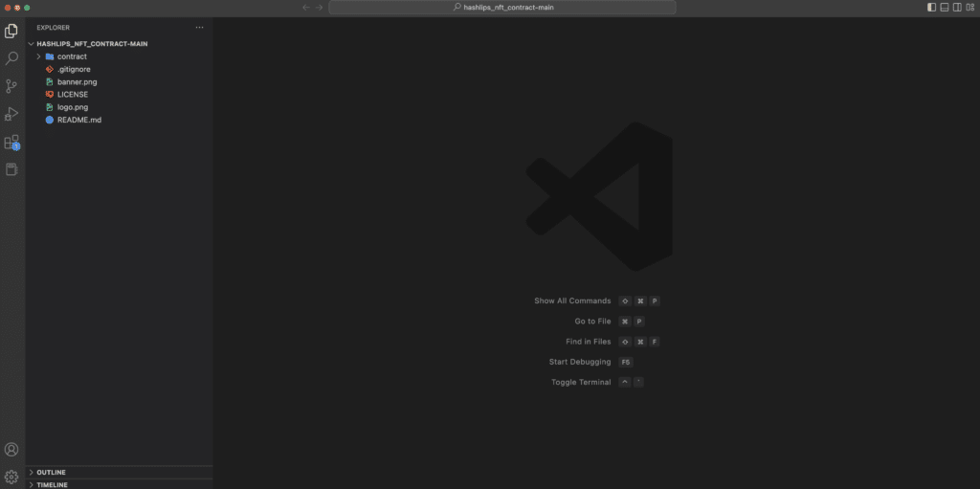Click the green full-screen window button
Screen dimensions: 980x489
[27, 8]
